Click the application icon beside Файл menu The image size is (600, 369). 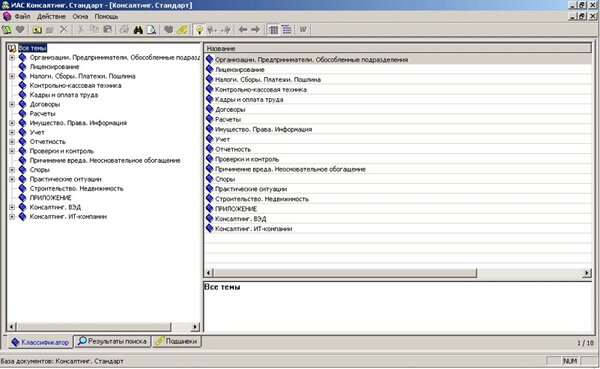point(7,16)
